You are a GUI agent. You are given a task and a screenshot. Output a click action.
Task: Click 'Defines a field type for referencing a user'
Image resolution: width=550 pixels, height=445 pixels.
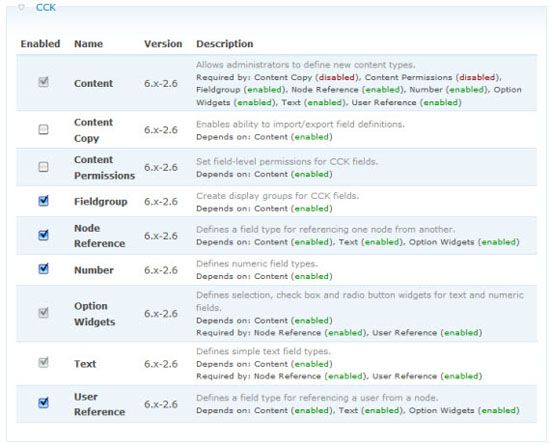pos(317,398)
